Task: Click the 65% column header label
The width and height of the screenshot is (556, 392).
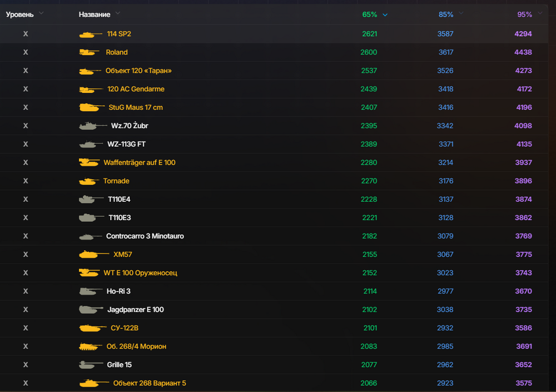Action: pos(370,14)
